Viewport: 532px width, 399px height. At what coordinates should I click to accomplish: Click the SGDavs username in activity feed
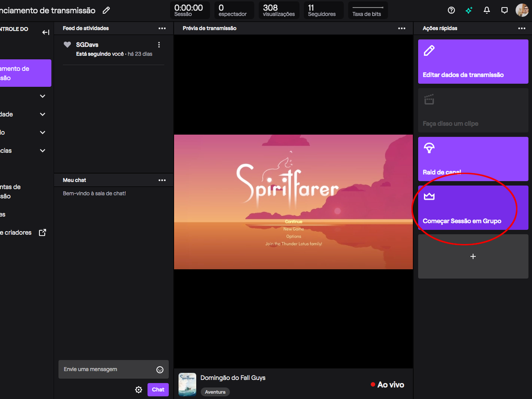coord(87,45)
